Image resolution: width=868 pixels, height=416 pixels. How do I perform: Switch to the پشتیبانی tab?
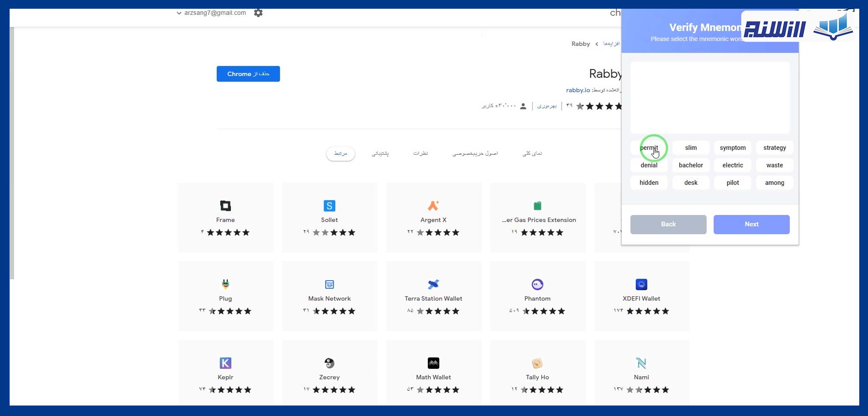click(x=380, y=153)
